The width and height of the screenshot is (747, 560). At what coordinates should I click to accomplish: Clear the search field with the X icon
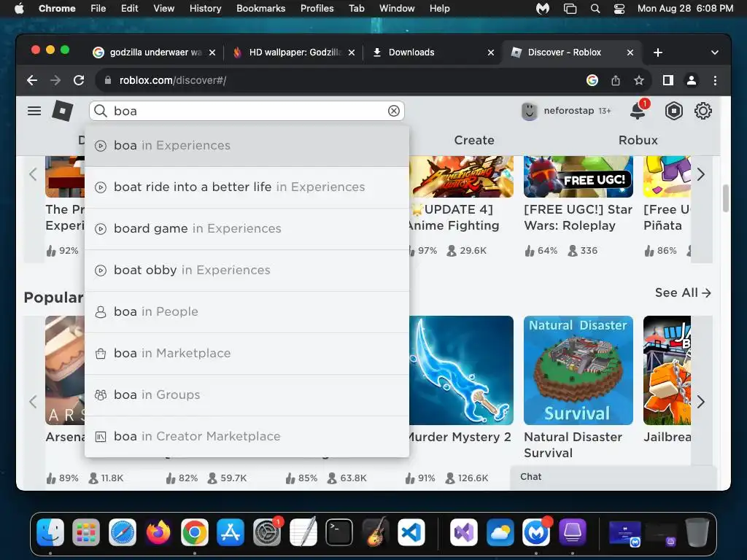[393, 111]
